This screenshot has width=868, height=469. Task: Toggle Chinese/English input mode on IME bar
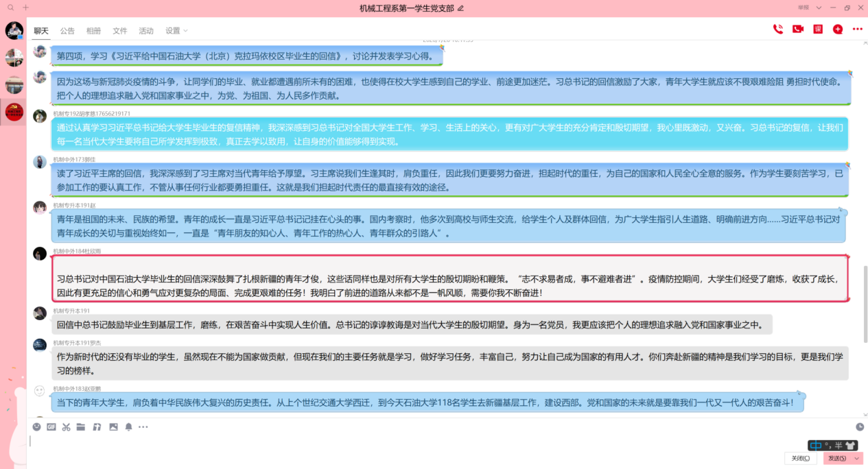816,446
